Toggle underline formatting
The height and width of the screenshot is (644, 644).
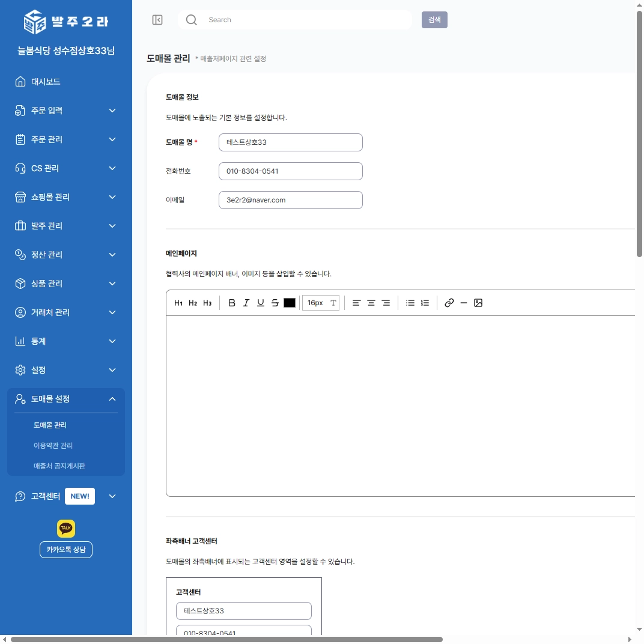[260, 303]
